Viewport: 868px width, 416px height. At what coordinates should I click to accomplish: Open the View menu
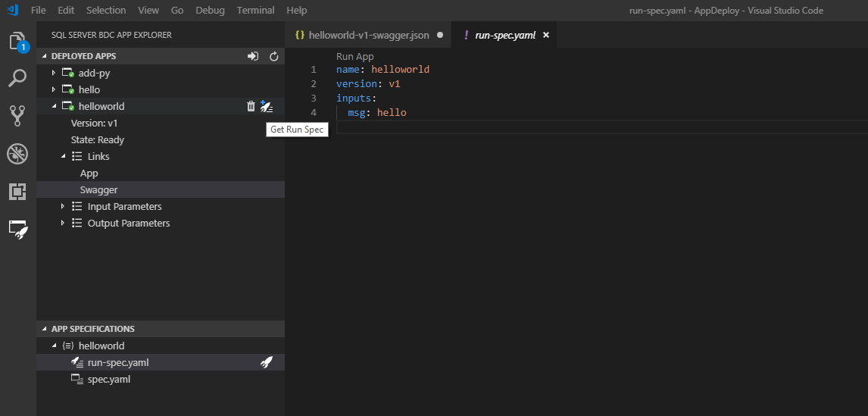point(148,10)
